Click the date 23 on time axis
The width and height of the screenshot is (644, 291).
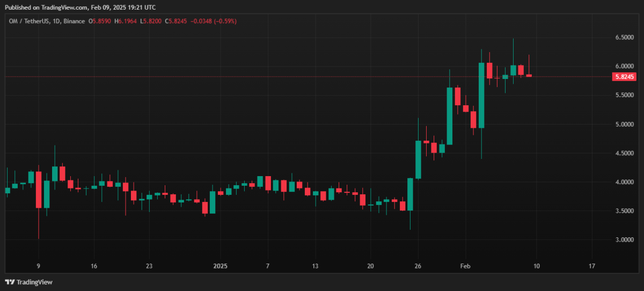tap(149, 266)
